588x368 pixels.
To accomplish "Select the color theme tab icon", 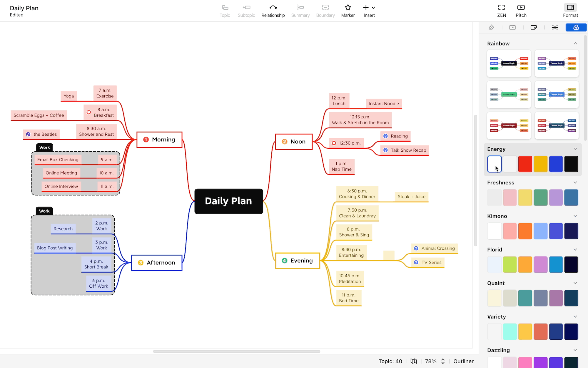I will pyautogui.click(x=576, y=27).
